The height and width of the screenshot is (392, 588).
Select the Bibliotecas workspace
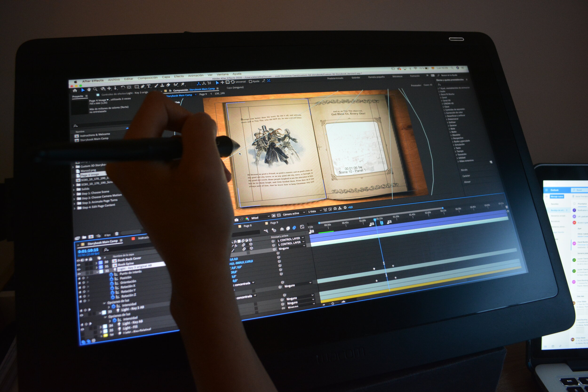click(x=397, y=76)
